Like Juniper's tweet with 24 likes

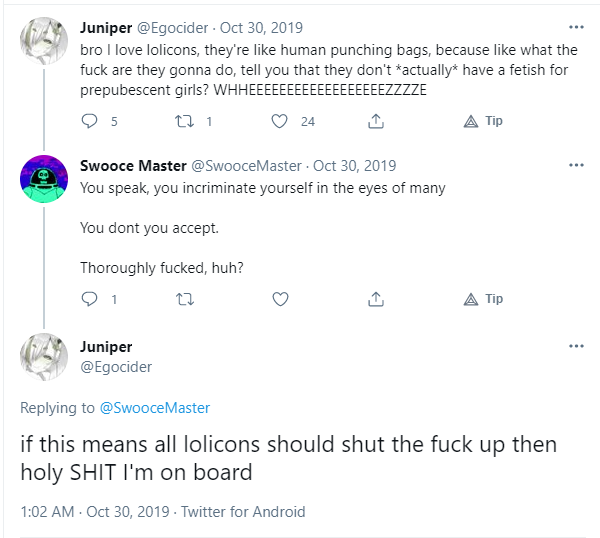click(x=279, y=121)
